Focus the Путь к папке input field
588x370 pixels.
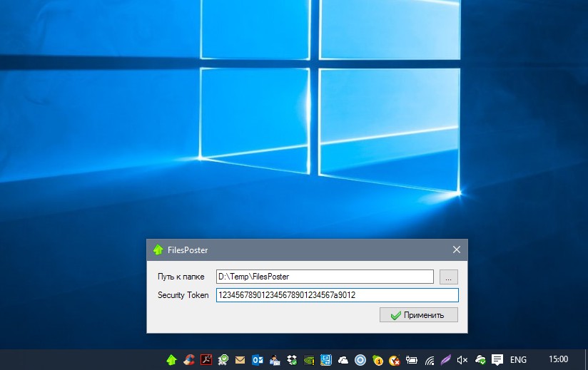click(325, 277)
